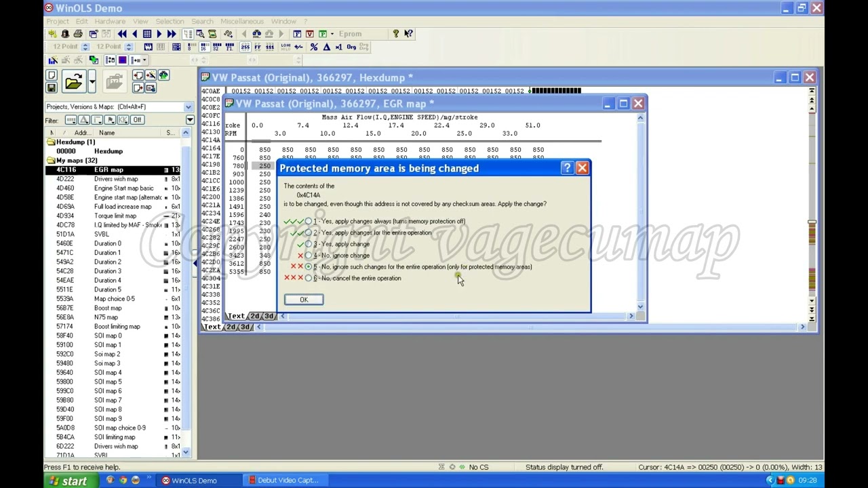The width and height of the screenshot is (868, 488).
Task: Select option 3 Yes, apply change
Action: [x=309, y=244]
